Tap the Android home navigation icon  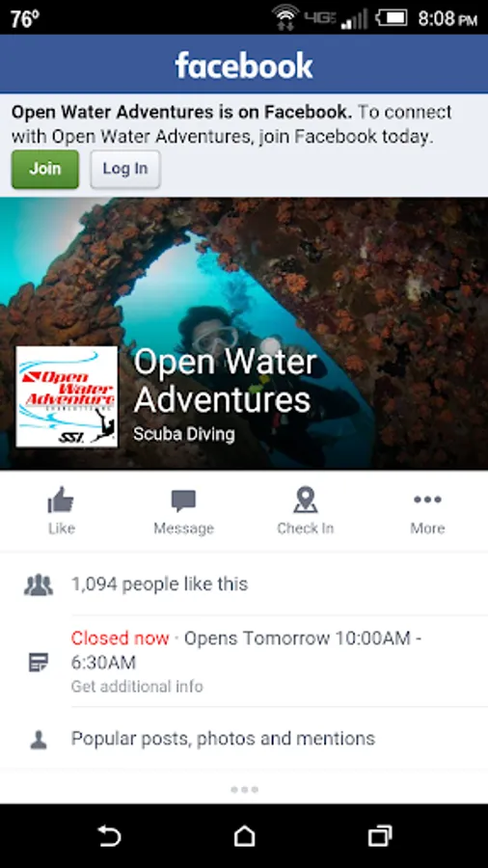[244, 836]
